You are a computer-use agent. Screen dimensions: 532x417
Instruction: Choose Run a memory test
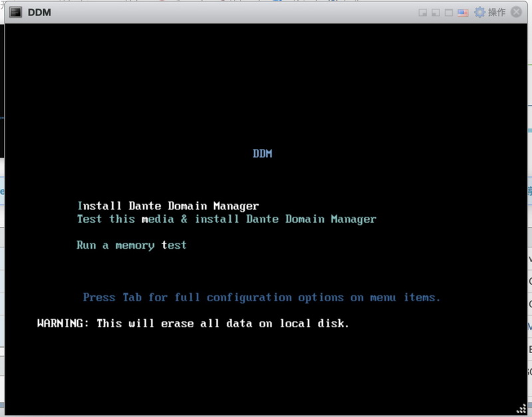pos(132,245)
